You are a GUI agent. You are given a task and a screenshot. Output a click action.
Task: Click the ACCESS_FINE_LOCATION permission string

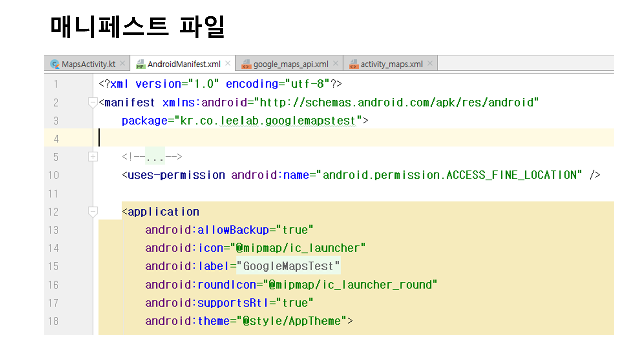[x=451, y=175]
